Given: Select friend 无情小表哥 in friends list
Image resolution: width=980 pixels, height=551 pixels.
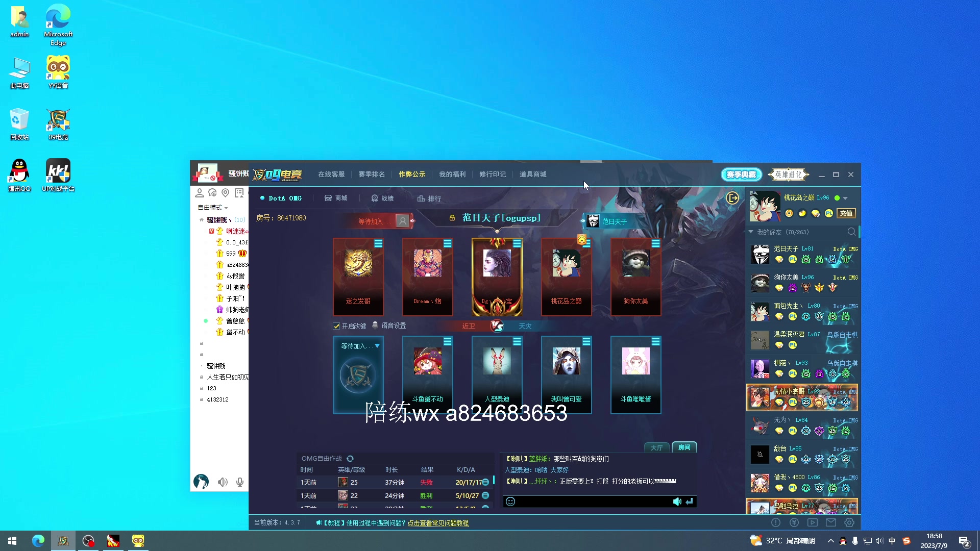Looking at the screenshot, I should pyautogui.click(x=802, y=397).
